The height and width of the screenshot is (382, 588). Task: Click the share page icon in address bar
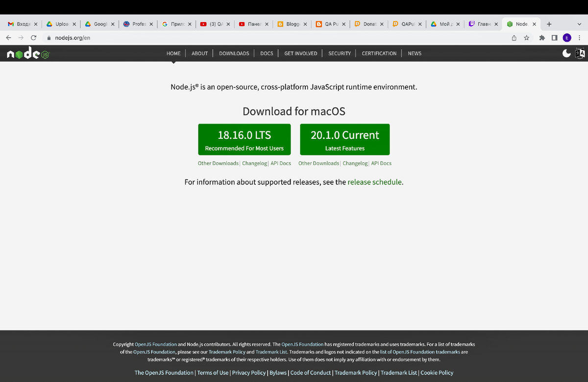point(514,38)
